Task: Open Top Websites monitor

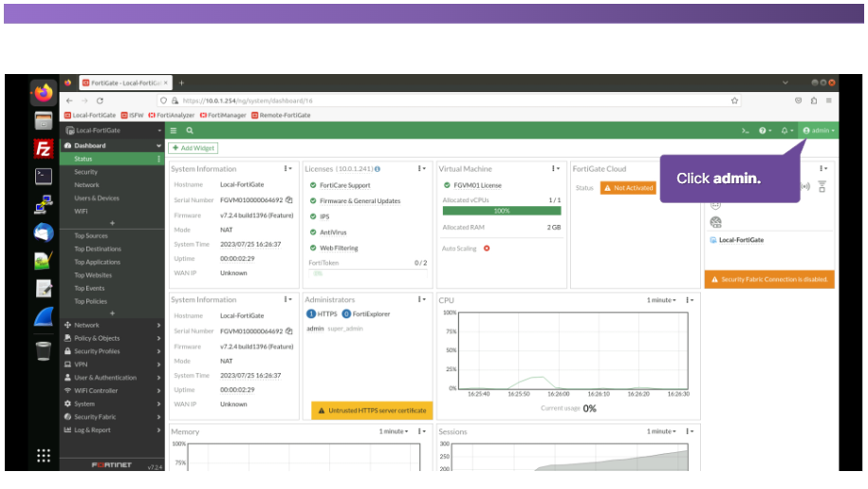Action: (93, 275)
